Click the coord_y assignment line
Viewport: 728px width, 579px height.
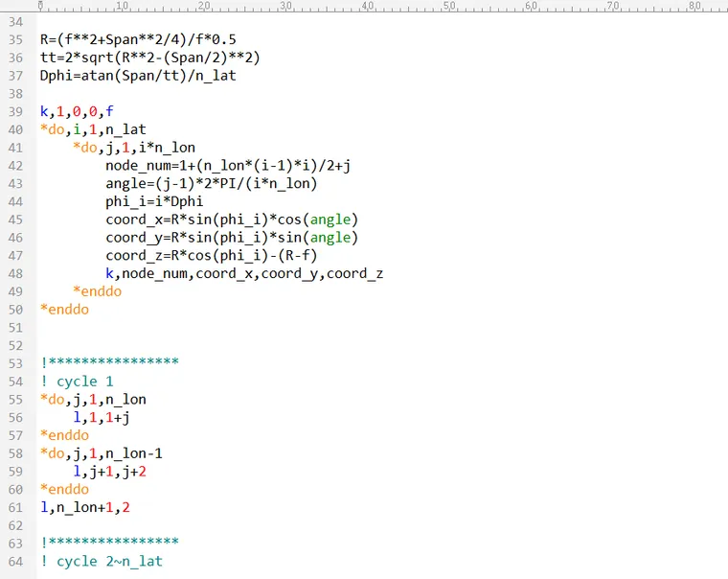pyautogui.click(x=232, y=238)
